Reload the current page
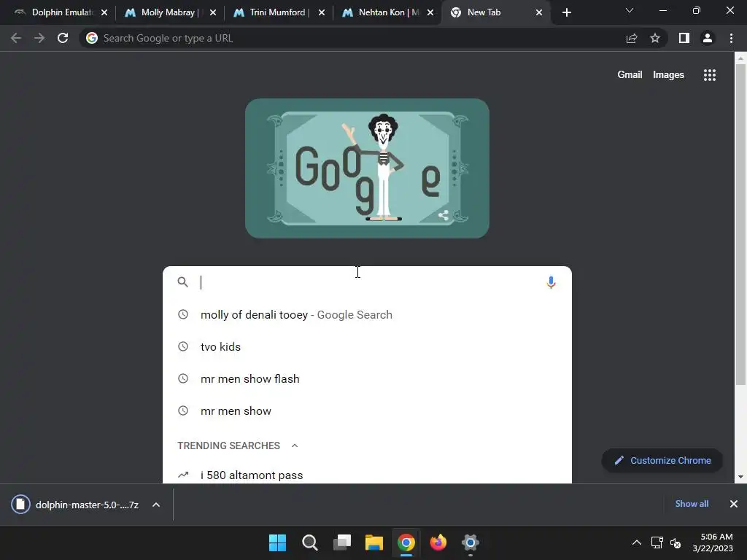Viewport: 747px width, 560px height. [63, 38]
